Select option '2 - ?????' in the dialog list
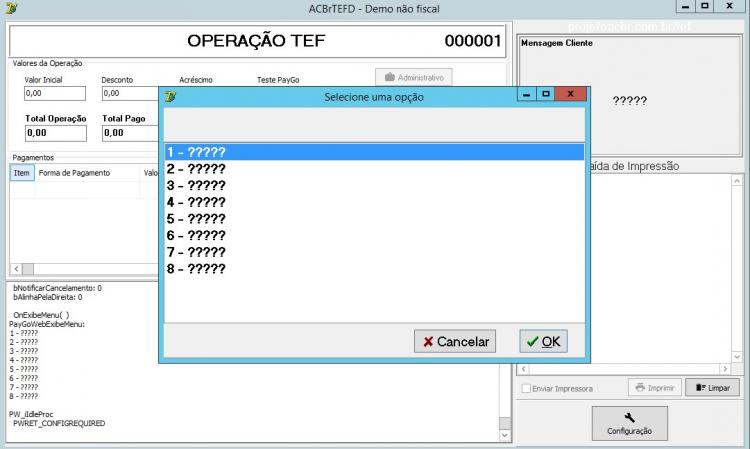This screenshot has height=449, width=750. point(374,169)
